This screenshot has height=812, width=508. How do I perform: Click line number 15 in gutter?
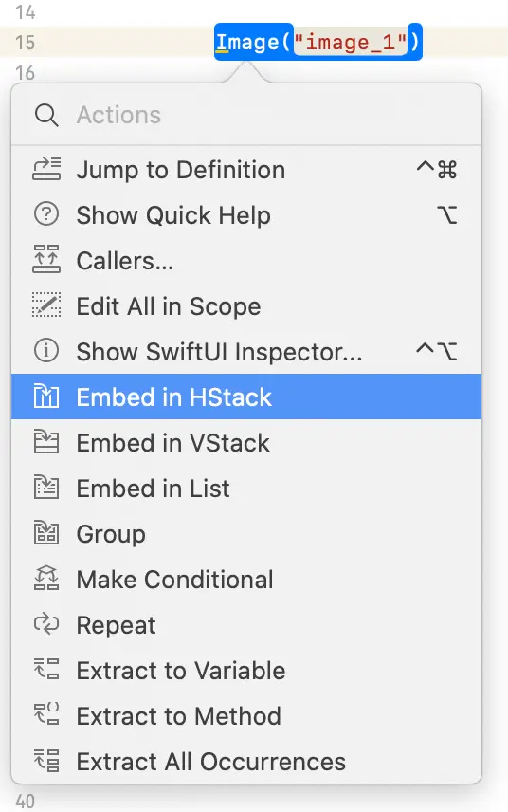tap(25, 42)
